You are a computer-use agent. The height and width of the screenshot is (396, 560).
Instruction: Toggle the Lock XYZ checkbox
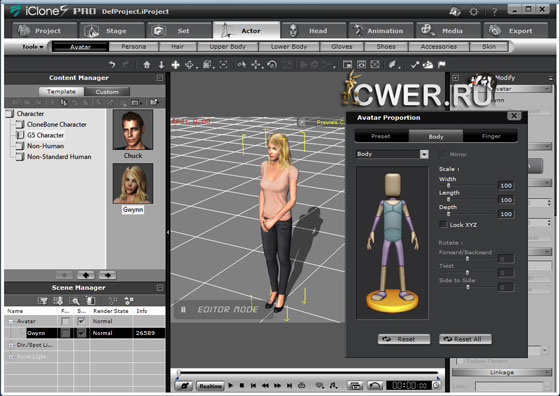[x=443, y=225]
